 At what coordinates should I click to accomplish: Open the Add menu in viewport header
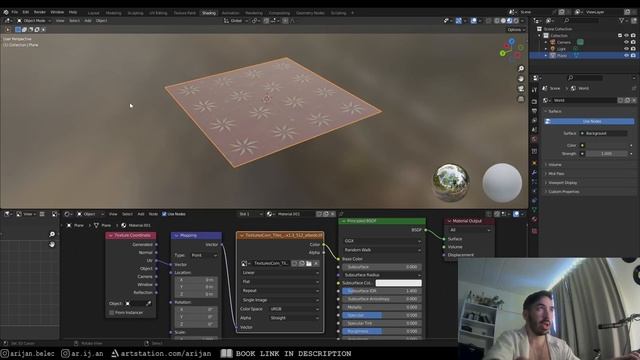(x=88, y=20)
